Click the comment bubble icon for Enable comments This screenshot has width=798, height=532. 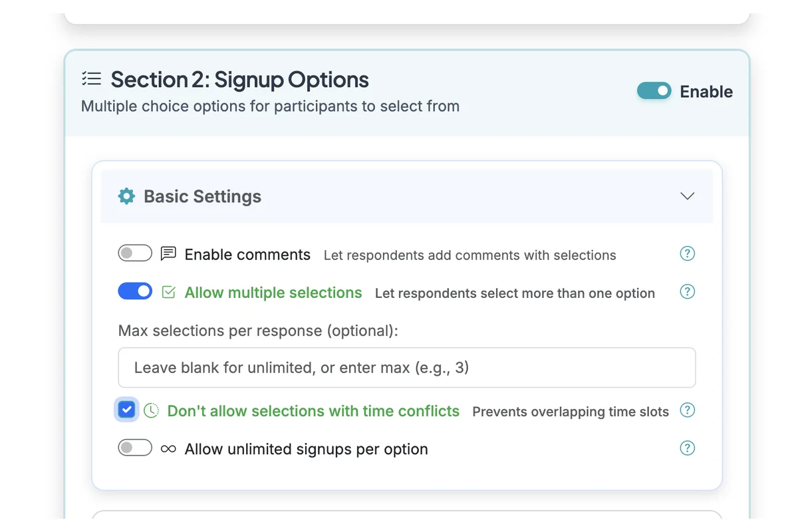click(x=168, y=253)
